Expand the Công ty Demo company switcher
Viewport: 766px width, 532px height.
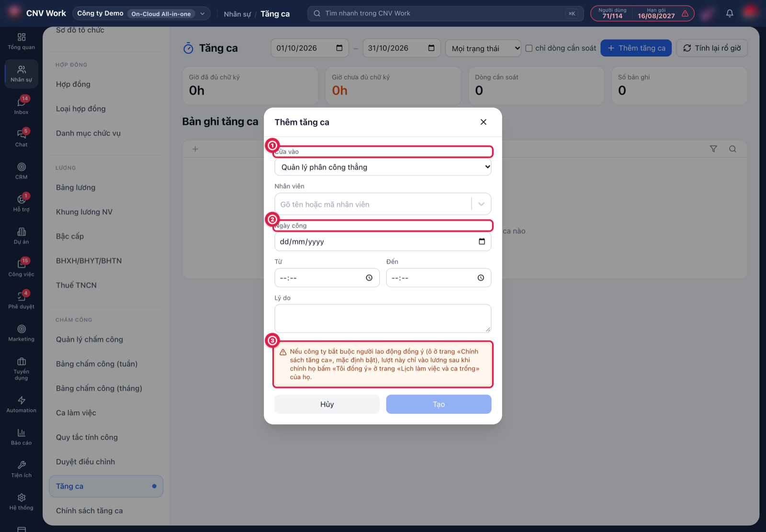click(141, 13)
